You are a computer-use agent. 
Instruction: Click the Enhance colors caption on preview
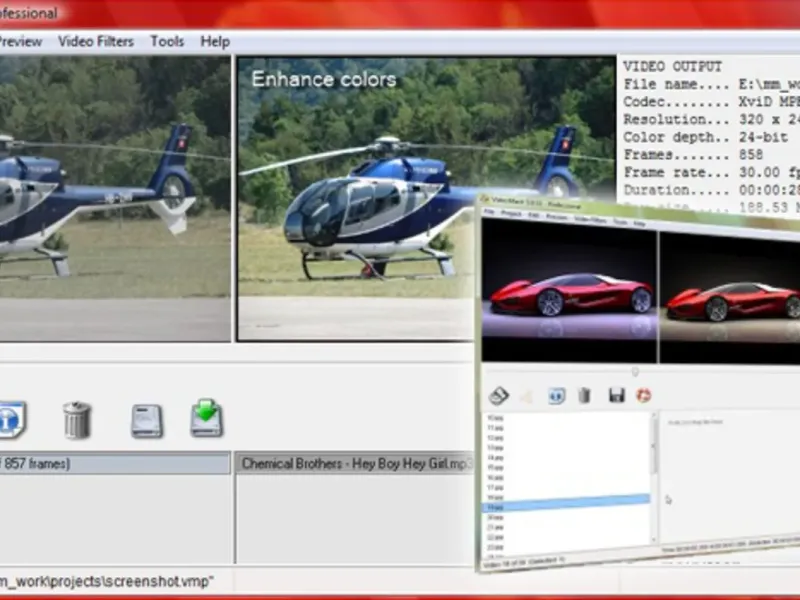pos(324,80)
